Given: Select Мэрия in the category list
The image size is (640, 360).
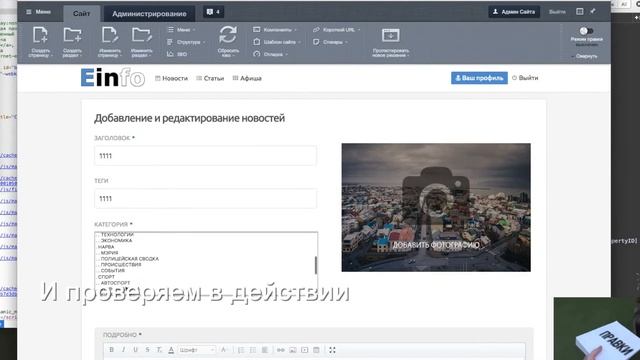Looking at the screenshot, I should tap(109, 253).
